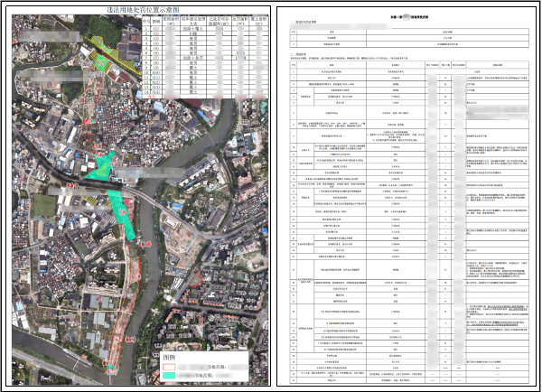Click header row of the right page main table

(406, 65)
